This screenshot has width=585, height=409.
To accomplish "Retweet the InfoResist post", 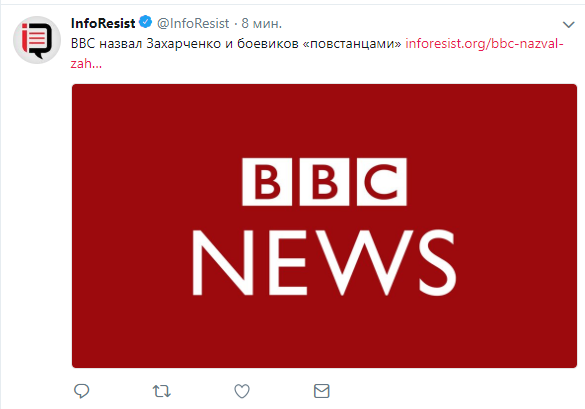I will point(162,391).
